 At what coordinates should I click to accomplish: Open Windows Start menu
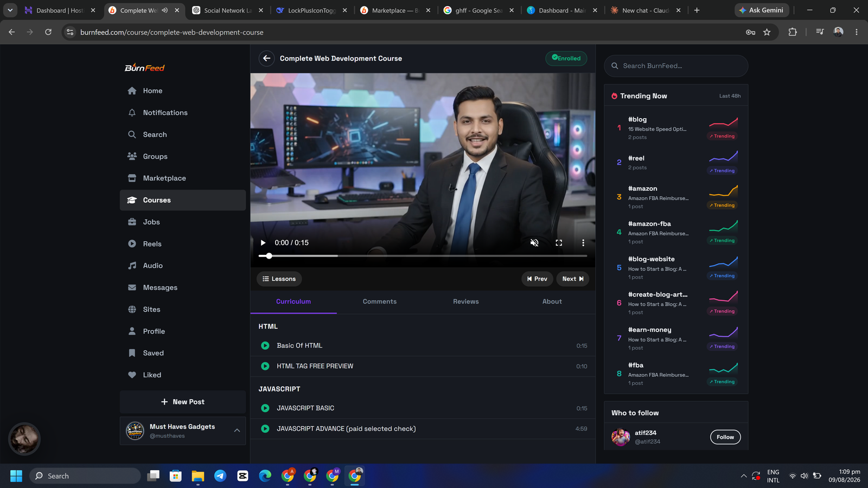point(16,476)
